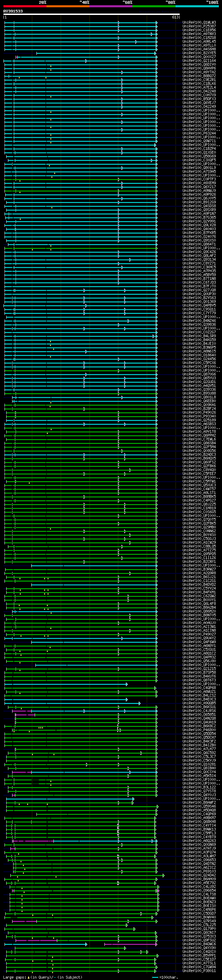Viewport: 222px width, 980px height.
Task: Select the UniRef100_P63244 row label
Action: [199, 133]
